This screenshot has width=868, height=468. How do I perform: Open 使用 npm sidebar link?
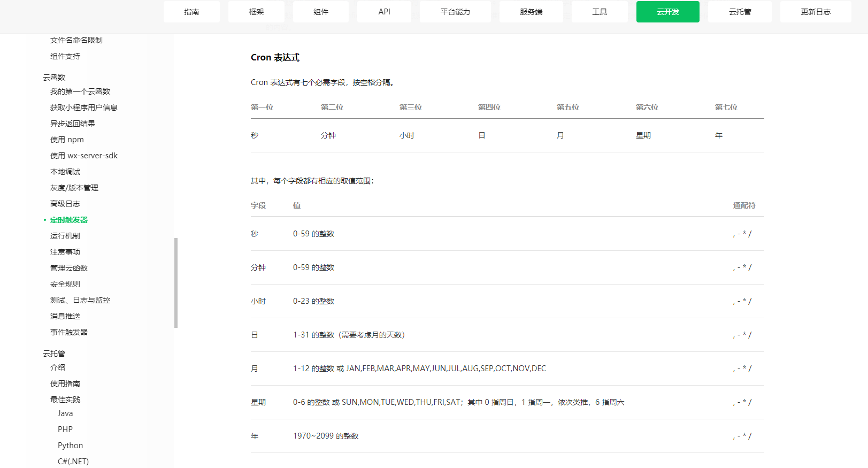67,140
